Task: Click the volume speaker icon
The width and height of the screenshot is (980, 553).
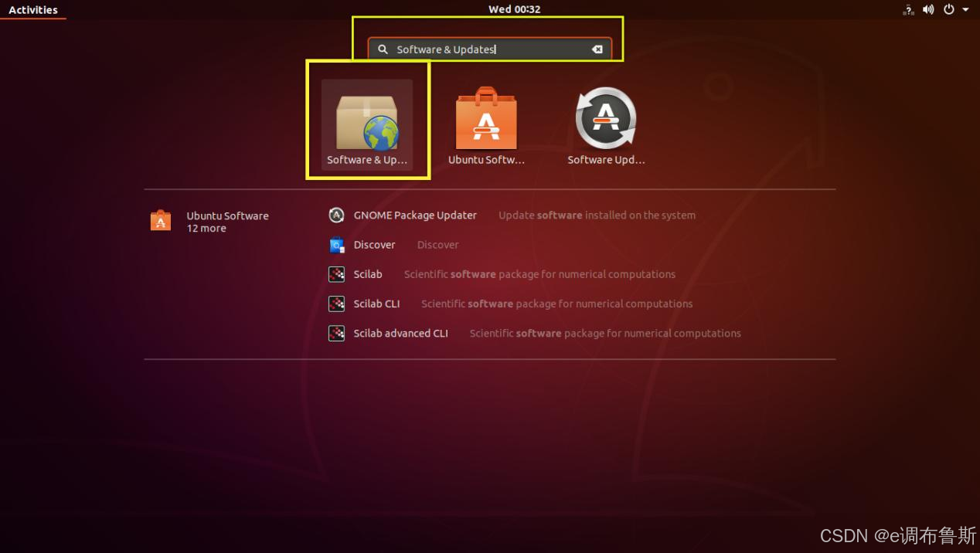Action: [x=928, y=9]
